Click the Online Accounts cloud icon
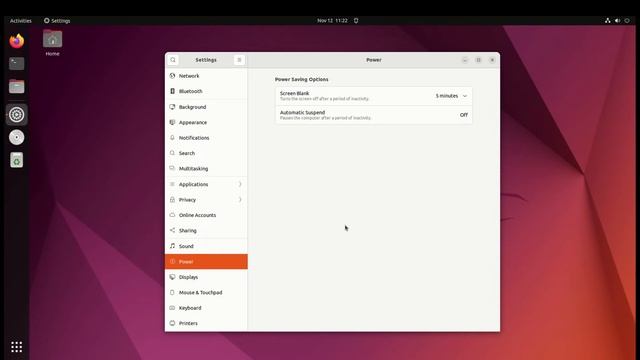 point(172,215)
